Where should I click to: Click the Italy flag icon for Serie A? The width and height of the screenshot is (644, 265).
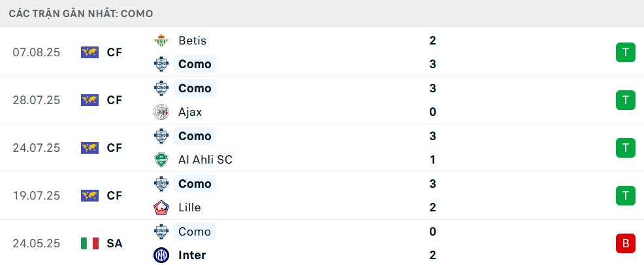[89, 243]
